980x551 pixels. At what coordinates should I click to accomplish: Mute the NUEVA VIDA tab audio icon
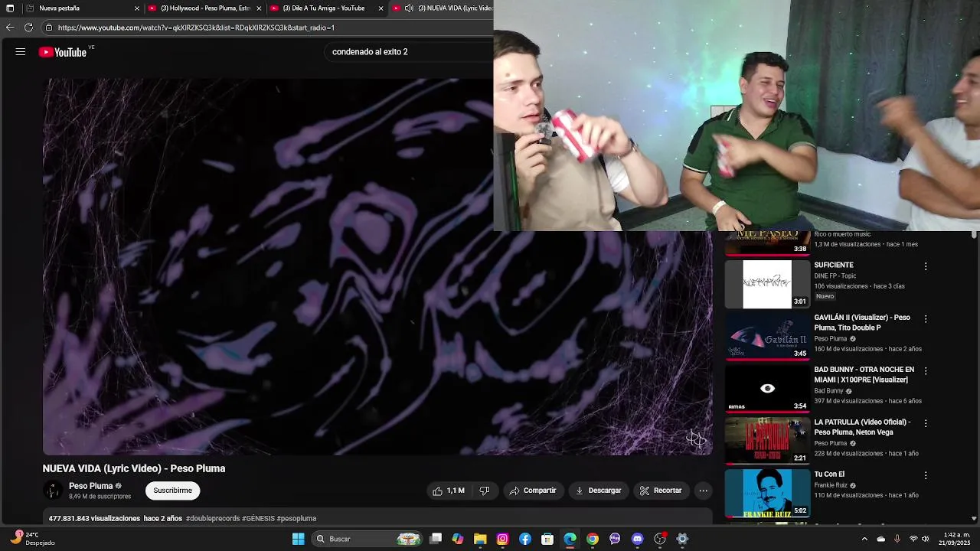tap(409, 8)
